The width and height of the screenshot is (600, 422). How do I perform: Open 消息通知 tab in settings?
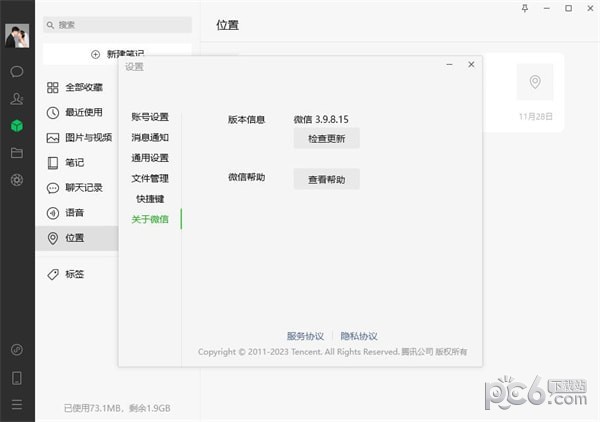(150, 137)
